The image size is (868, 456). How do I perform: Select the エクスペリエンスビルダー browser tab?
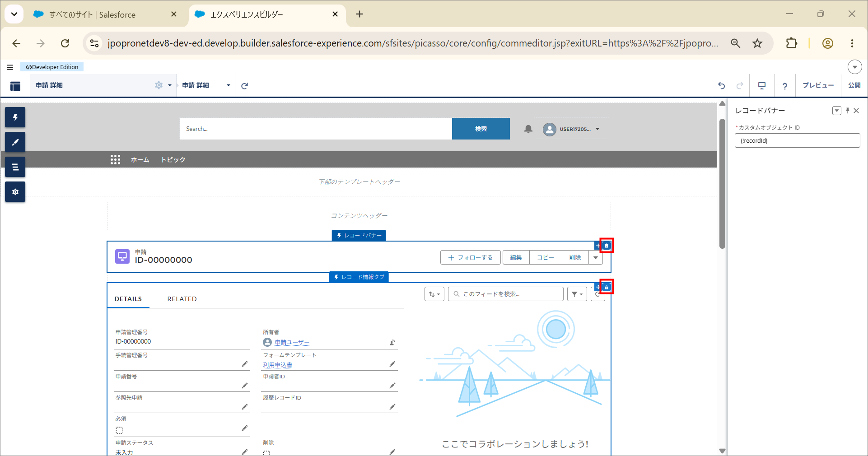click(247, 14)
